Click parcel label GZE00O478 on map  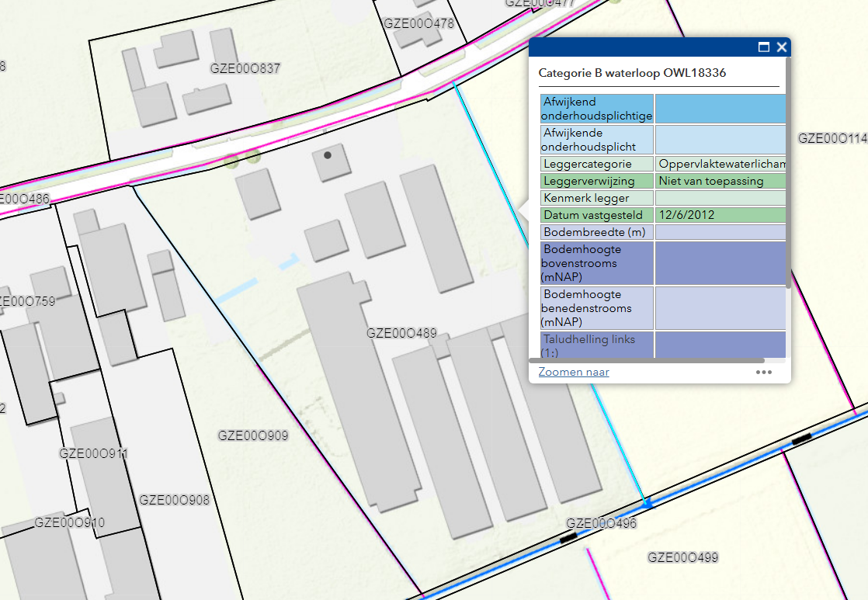click(x=418, y=23)
